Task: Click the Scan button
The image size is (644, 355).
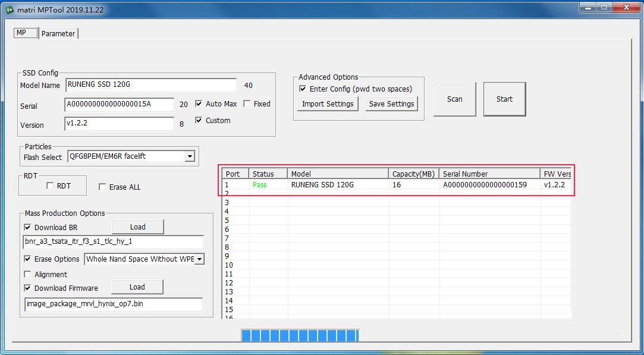Action: (x=455, y=99)
